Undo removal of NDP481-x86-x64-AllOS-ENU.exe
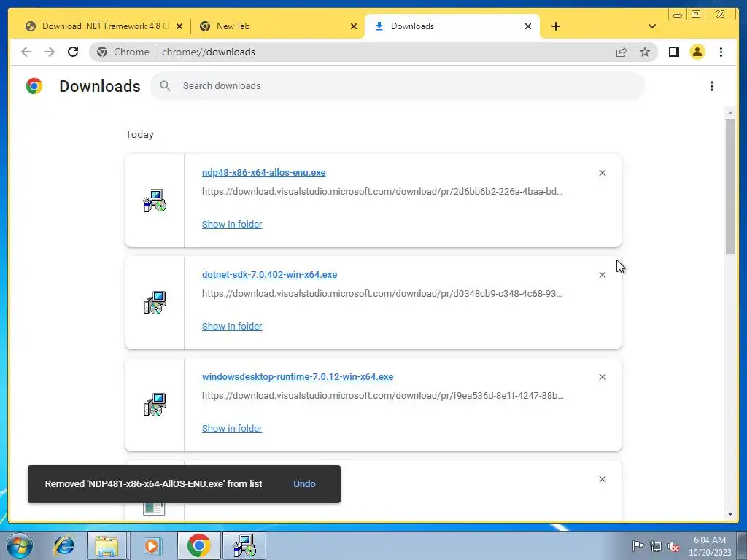The width and height of the screenshot is (747, 560). pos(304,483)
